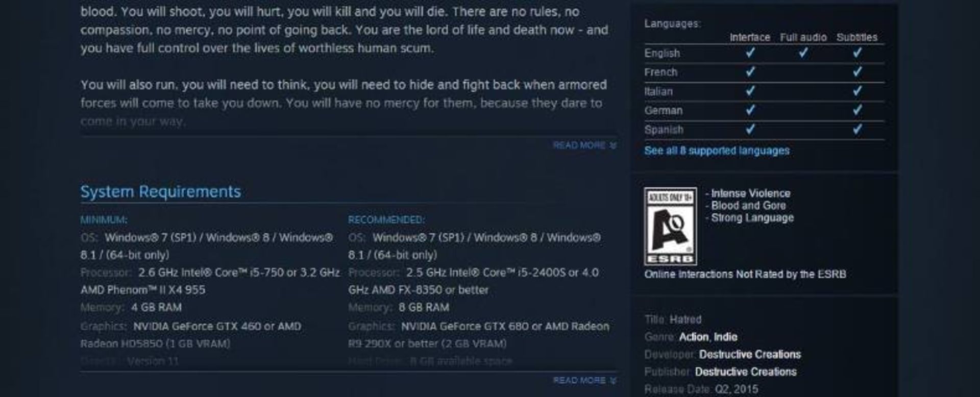Open publisher Destructive Creations link

click(745, 372)
